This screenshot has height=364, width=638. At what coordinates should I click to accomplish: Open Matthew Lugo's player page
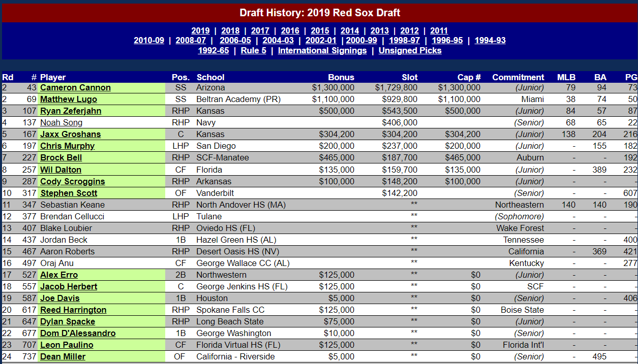coord(69,100)
